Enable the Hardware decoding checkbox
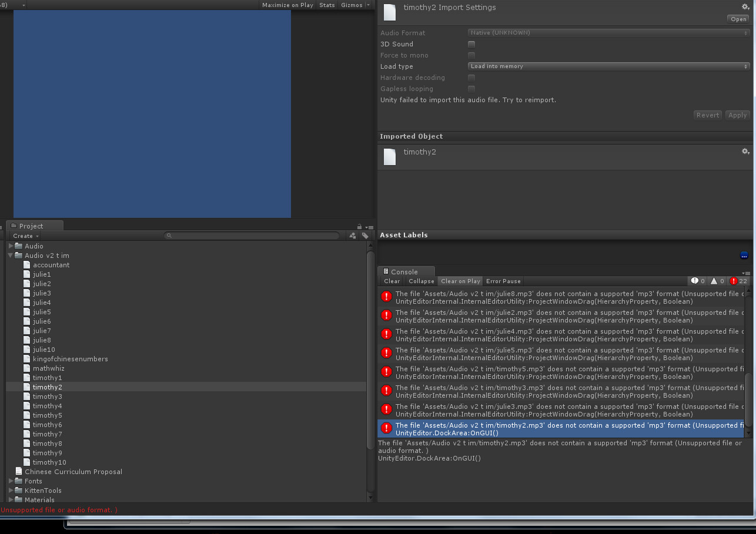This screenshot has width=756, height=534. (471, 77)
